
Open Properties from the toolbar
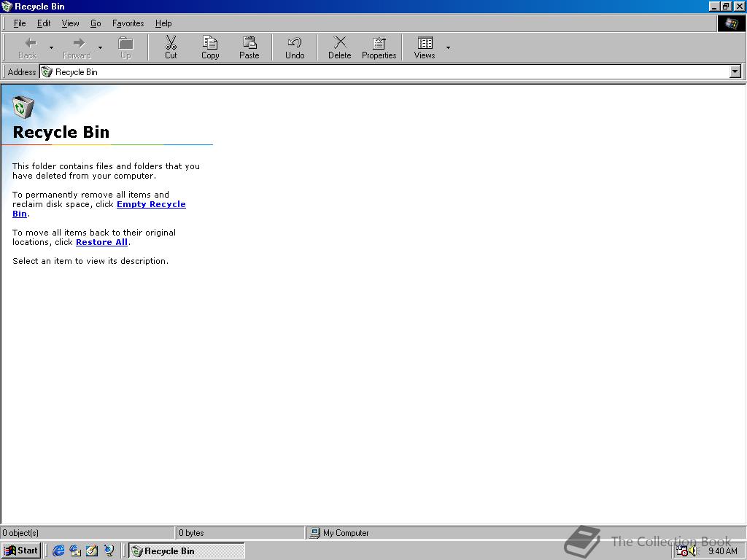point(379,47)
